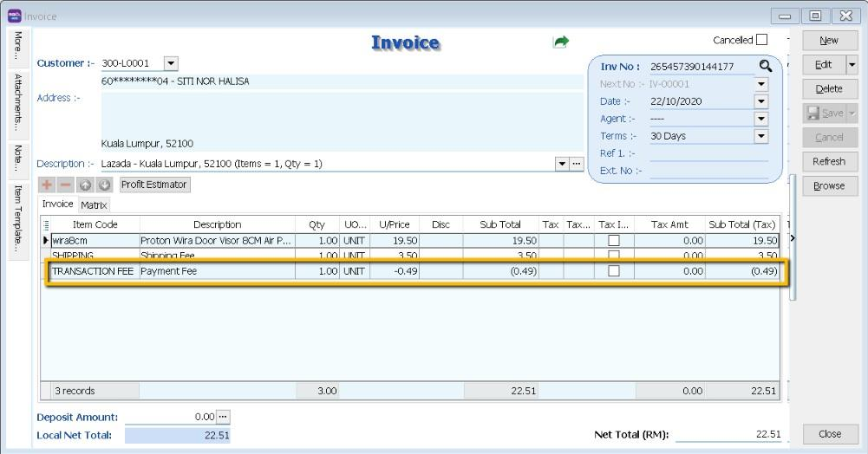Click the plus add row icon
This screenshot has width=868, height=454.
point(47,185)
